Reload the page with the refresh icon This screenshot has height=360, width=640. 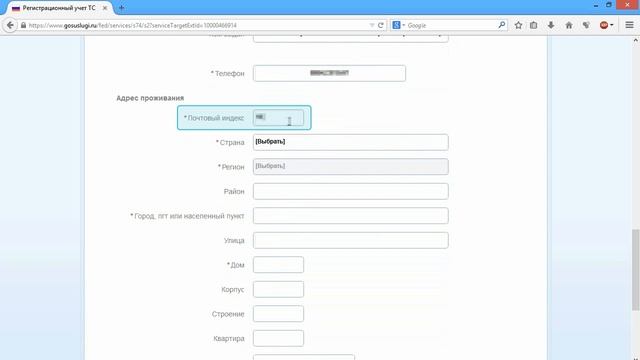pyautogui.click(x=380, y=25)
